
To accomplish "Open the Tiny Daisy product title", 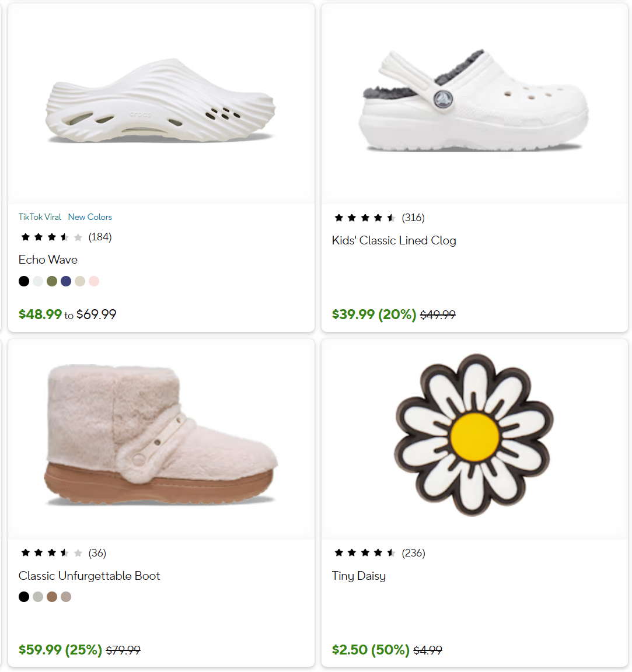I will tap(359, 576).
